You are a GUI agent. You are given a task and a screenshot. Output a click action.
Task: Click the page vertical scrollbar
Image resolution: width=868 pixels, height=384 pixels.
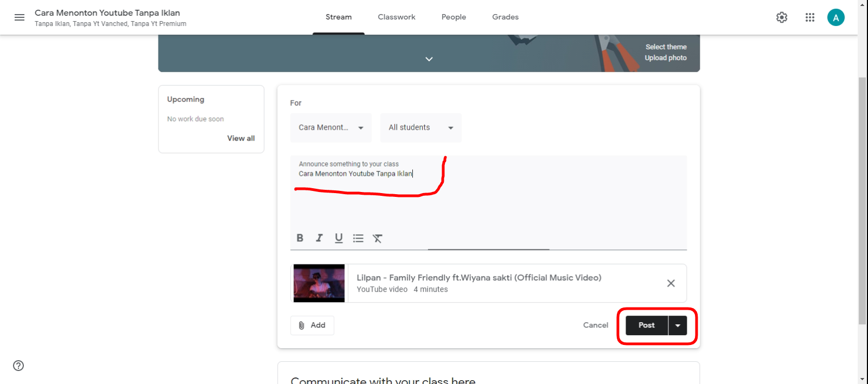tap(863, 201)
